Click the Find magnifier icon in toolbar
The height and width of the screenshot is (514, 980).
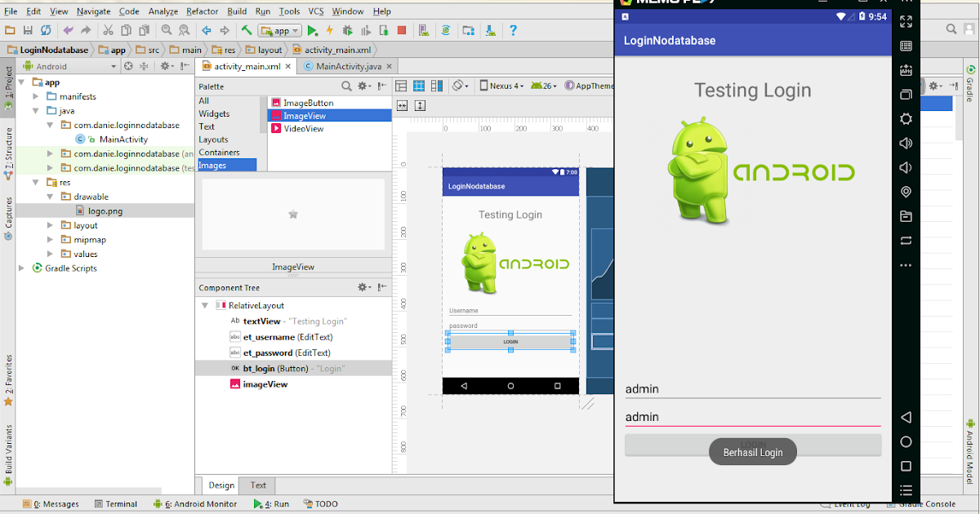click(167, 30)
